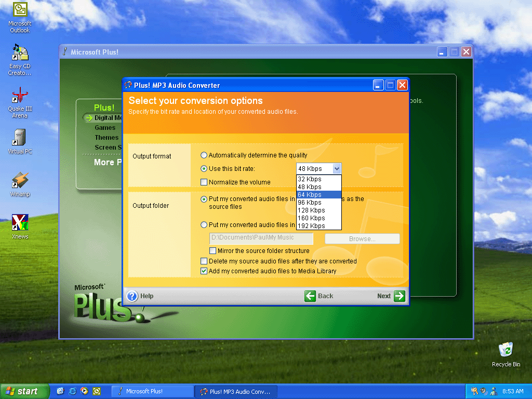Open the Easy CD Creator desktop shortcut
532x399 pixels.
pyautogui.click(x=20, y=53)
